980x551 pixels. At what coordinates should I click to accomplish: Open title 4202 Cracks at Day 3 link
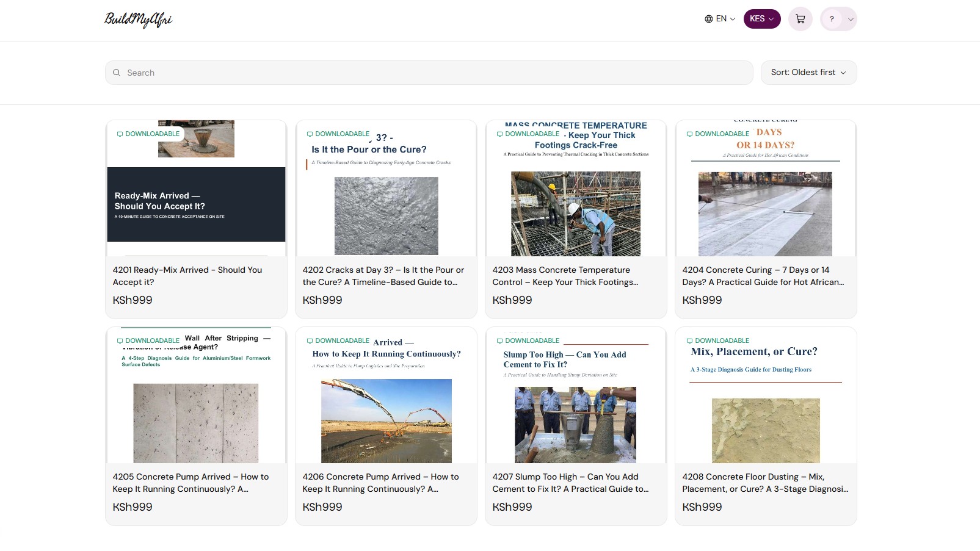pos(383,276)
